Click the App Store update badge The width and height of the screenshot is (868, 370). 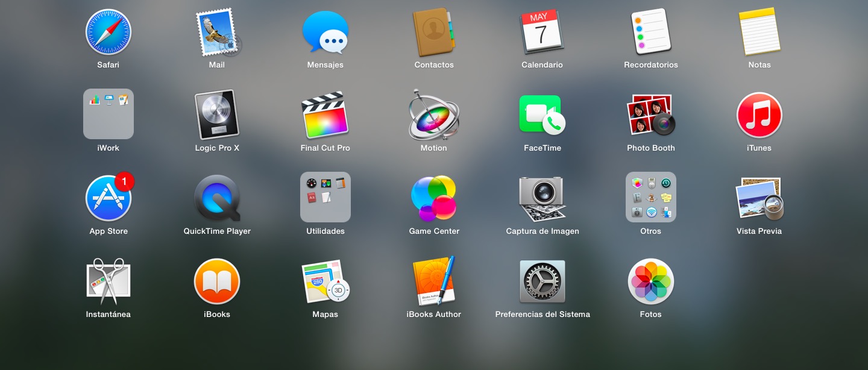coord(124,181)
